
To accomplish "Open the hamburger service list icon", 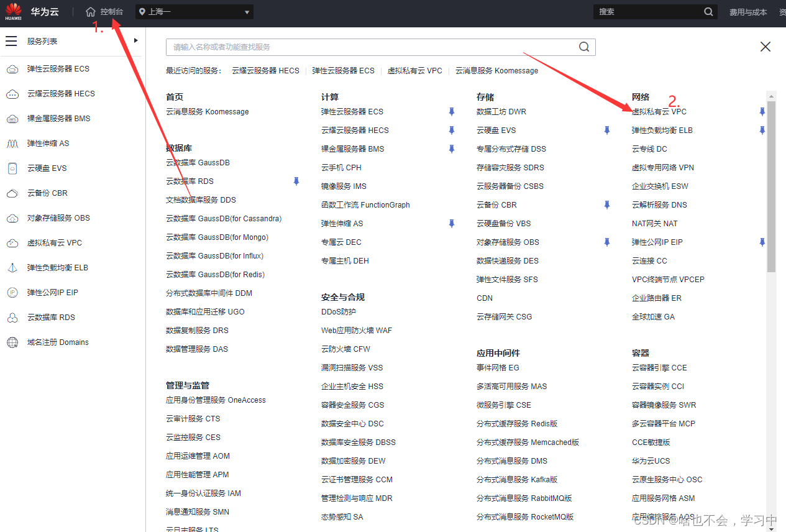I will click(x=11, y=41).
